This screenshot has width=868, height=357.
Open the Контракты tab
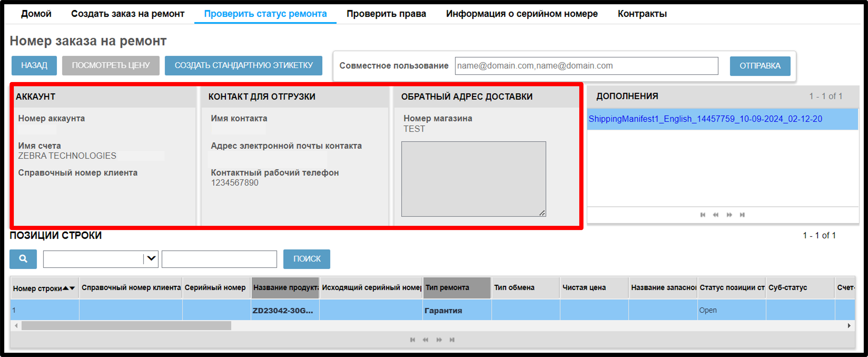pos(642,14)
